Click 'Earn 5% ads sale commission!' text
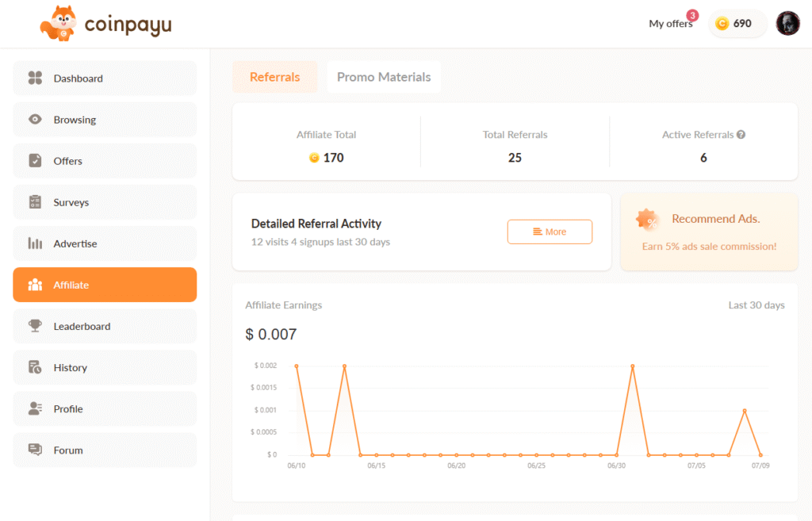This screenshot has height=521, width=812. 709,247
